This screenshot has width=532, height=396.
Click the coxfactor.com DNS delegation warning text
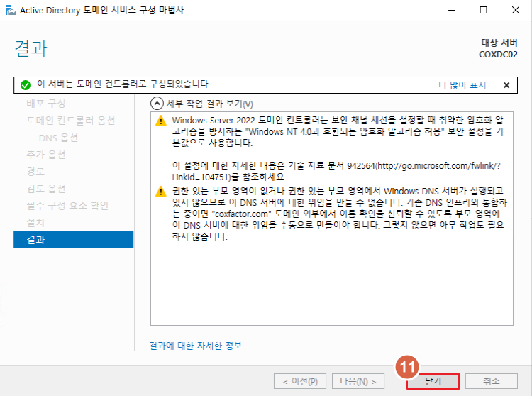tap(339, 214)
